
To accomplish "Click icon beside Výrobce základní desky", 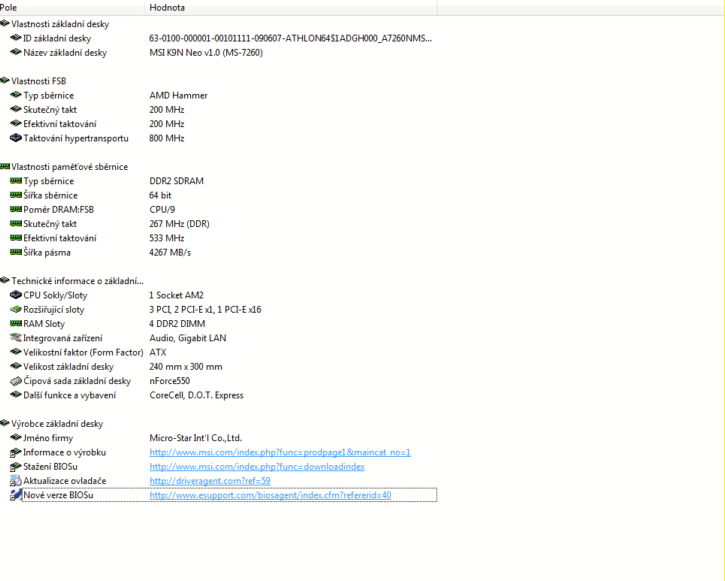I will pyautogui.click(x=5, y=423).
